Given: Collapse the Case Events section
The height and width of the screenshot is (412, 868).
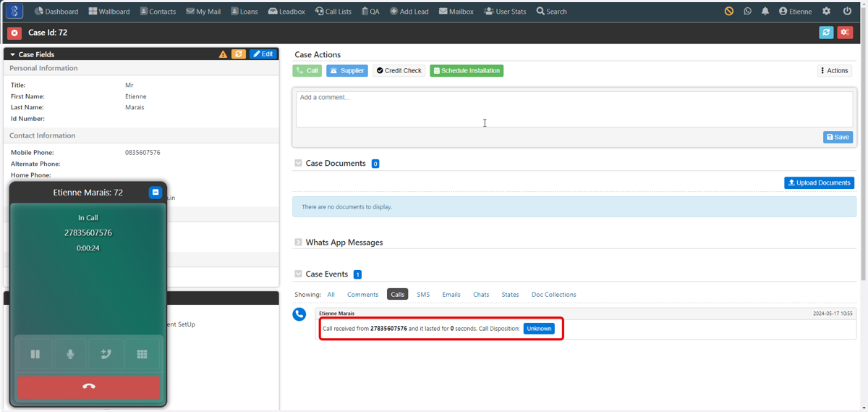Looking at the screenshot, I should coord(298,274).
